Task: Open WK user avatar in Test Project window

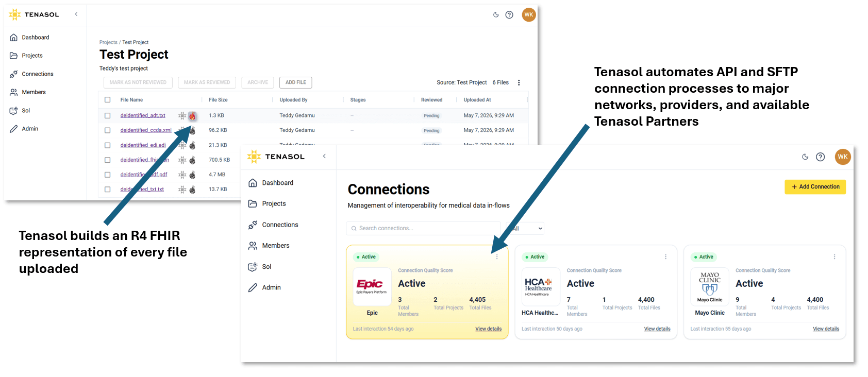Action: (529, 15)
